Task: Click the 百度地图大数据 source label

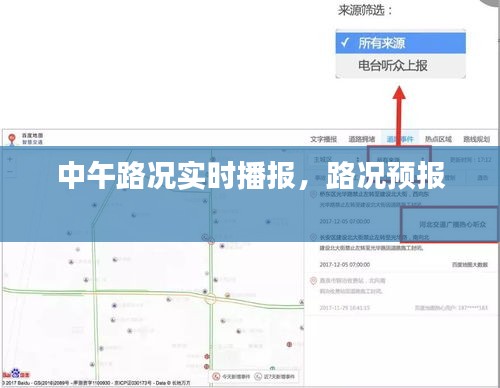Action: [x=470, y=264]
